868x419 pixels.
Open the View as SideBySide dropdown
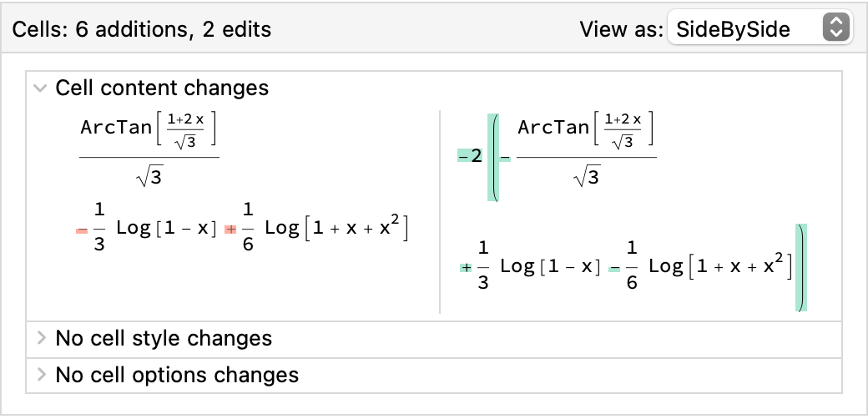[x=759, y=29]
